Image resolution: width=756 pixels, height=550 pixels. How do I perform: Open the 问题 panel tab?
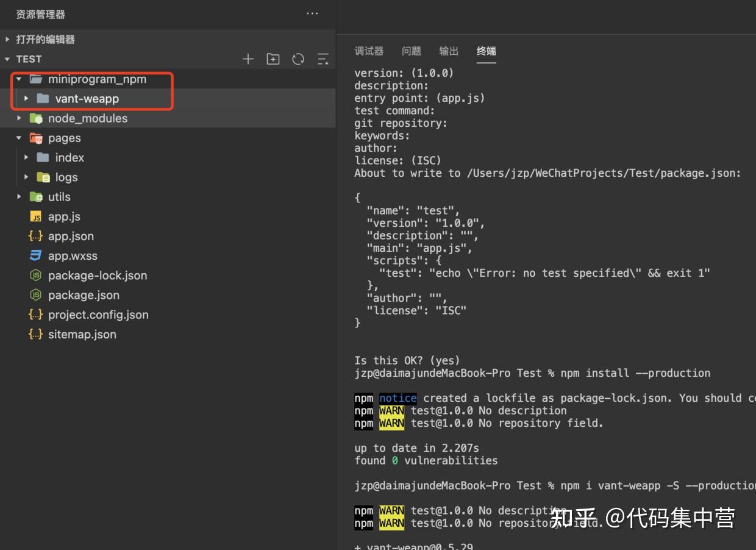click(x=411, y=51)
